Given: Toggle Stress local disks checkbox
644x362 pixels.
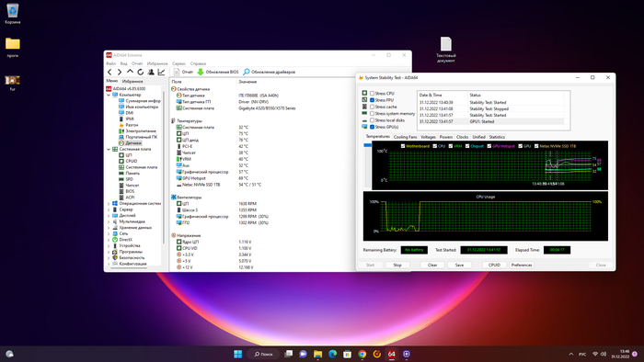Looking at the screenshot, I should click(372, 120).
